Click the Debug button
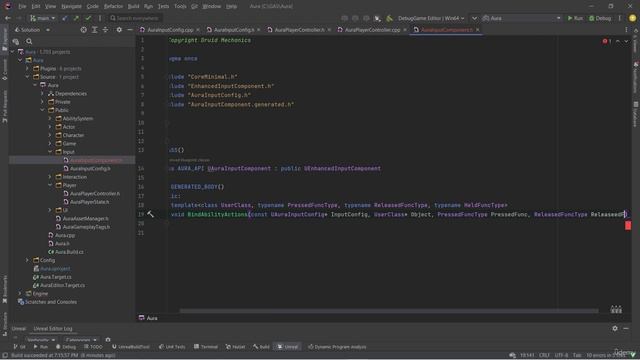Image resolution: width=640 pixels, height=360 pixels. [600, 18]
